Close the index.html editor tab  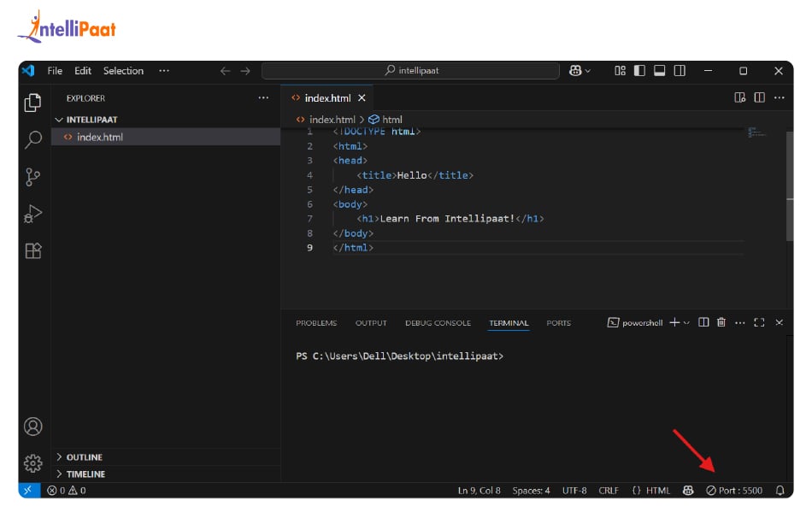[x=362, y=98]
